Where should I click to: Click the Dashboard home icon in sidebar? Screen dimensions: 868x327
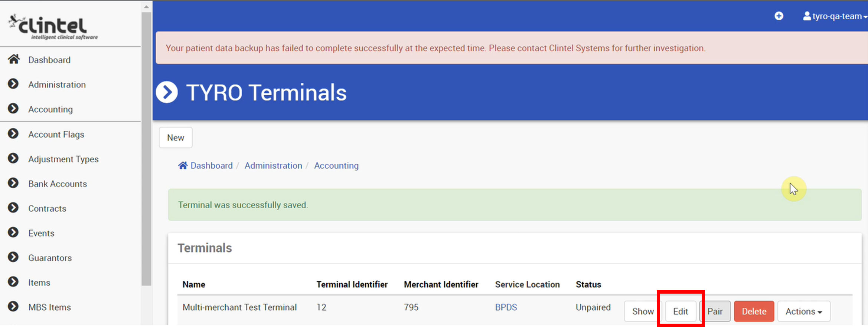(x=14, y=59)
